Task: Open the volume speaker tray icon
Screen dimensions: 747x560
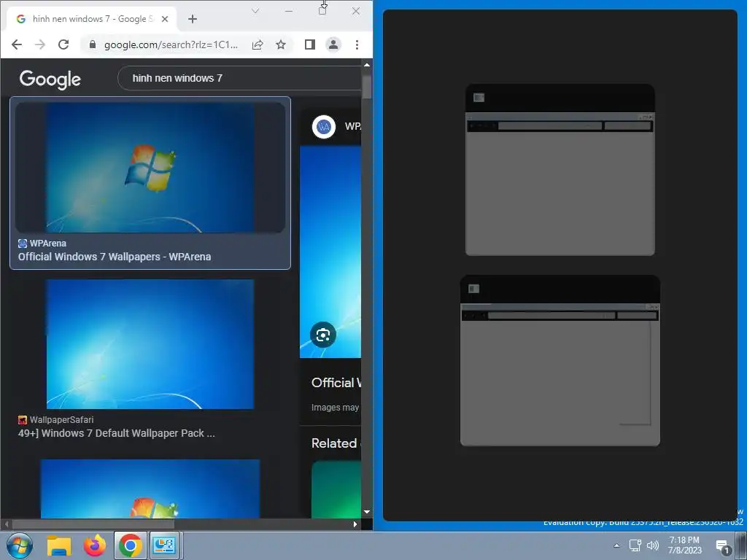Action: click(x=653, y=545)
